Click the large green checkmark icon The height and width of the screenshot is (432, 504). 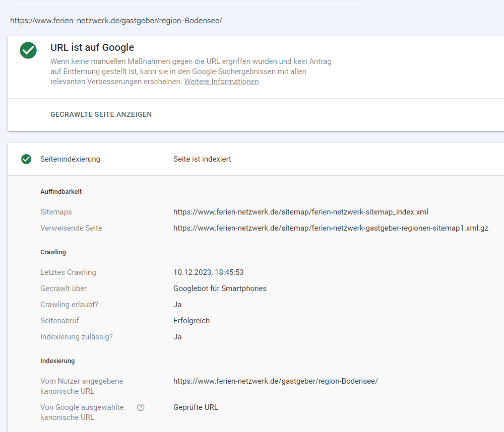28,50
